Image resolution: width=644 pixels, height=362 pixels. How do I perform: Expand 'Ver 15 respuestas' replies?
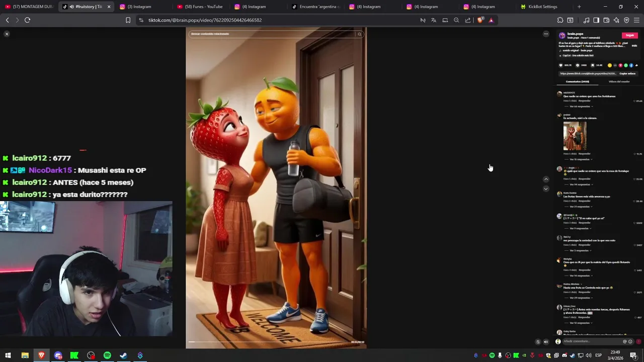(580, 159)
